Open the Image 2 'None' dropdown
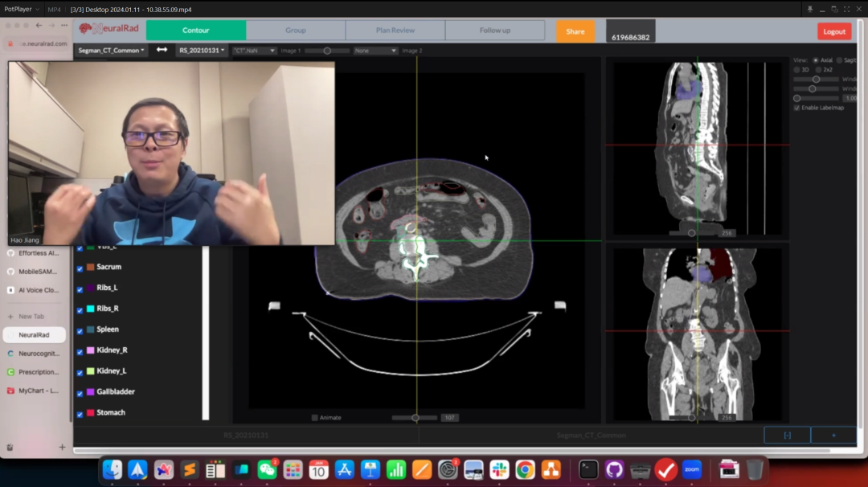Screen dimensions: 868x487 [376, 51]
